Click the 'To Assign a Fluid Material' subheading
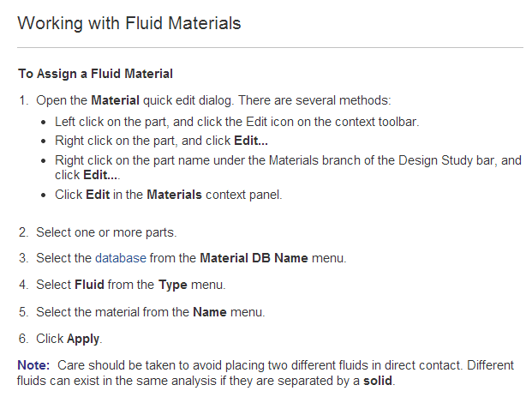 pyautogui.click(x=95, y=74)
